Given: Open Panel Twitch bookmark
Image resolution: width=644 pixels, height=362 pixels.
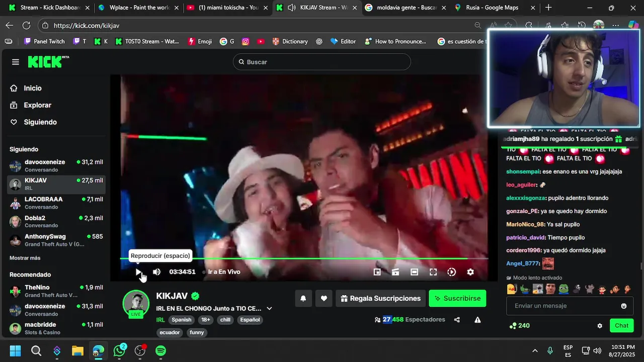Looking at the screenshot, I should tap(44, 41).
